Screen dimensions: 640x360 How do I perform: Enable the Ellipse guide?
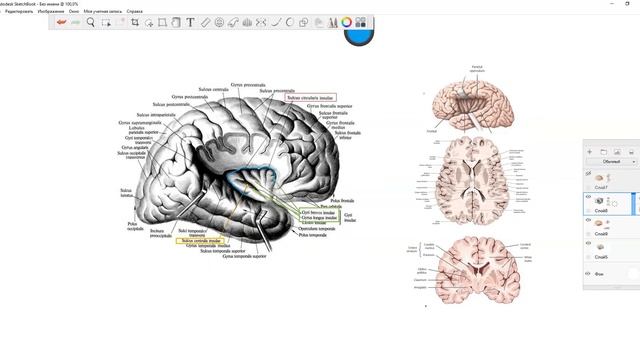[x=219, y=22]
